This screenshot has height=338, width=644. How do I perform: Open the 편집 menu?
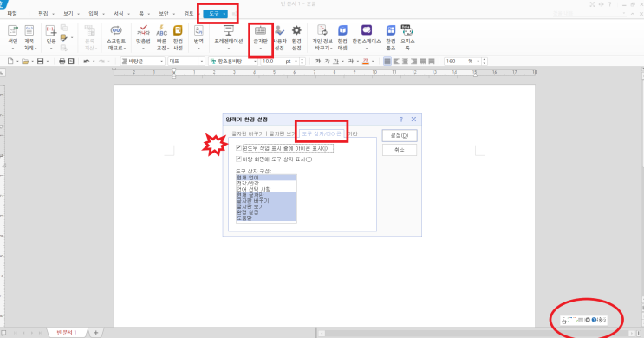(46, 14)
